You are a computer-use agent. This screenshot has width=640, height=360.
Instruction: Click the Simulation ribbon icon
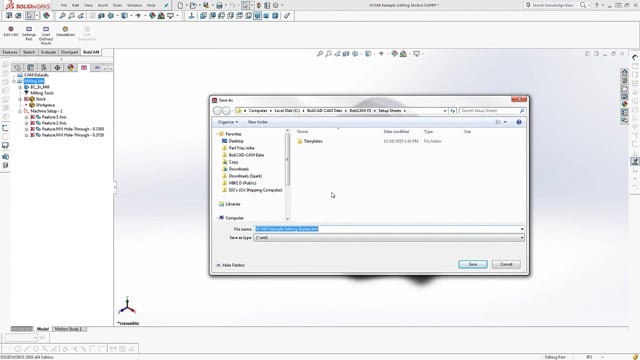65,31
